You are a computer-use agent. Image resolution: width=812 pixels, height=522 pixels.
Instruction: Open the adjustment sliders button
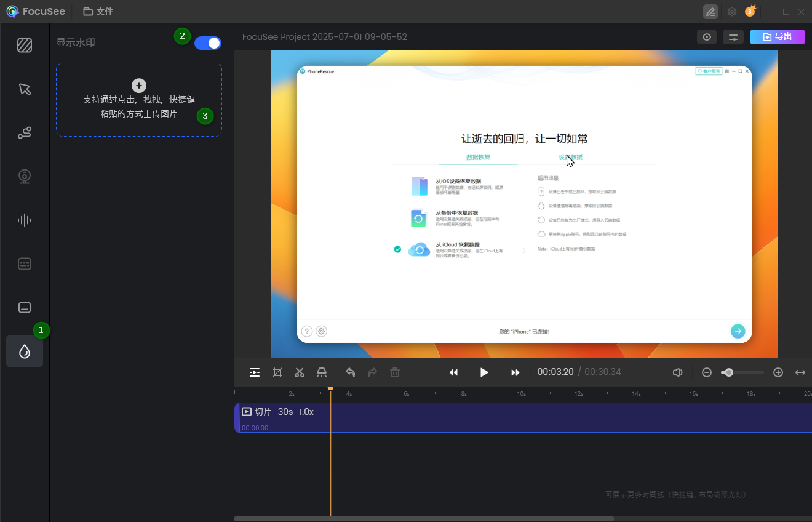[x=733, y=37]
